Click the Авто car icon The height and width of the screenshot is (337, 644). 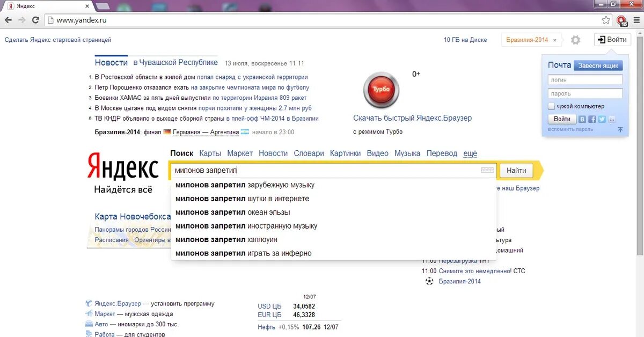coord(89,324)
